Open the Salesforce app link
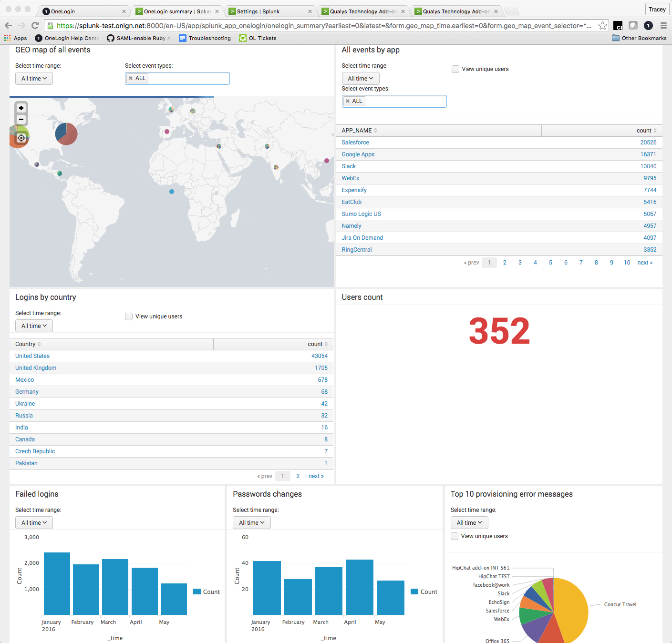The image size is (672, 643). [x=355, y=142]
